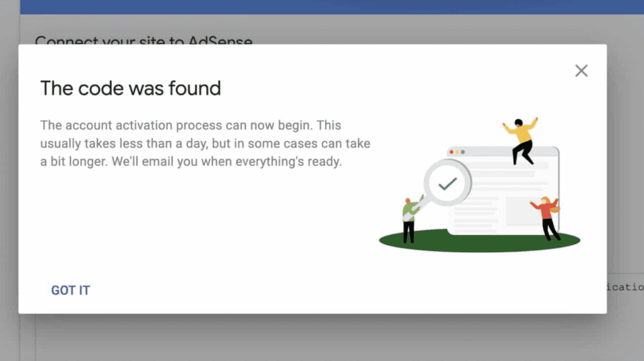
Task: Click "The code was found" heading
Action: pos(131,88)
